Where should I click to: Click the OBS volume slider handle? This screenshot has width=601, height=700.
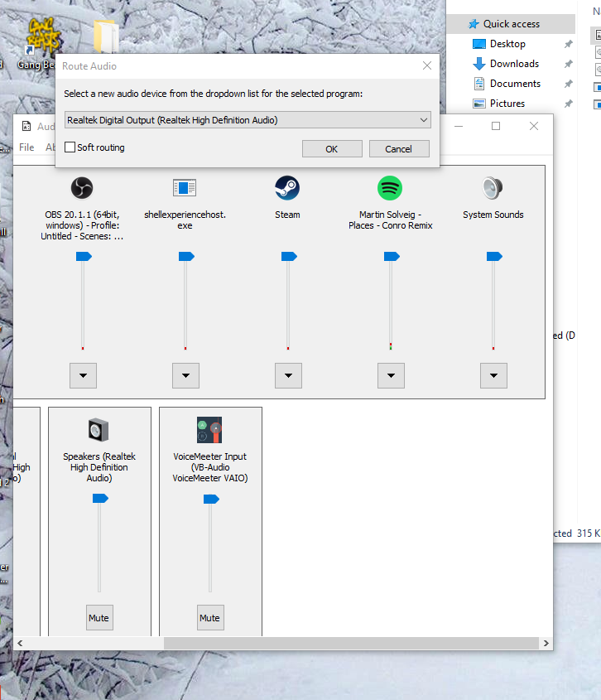pyautogui.click(x=84, y=256)
